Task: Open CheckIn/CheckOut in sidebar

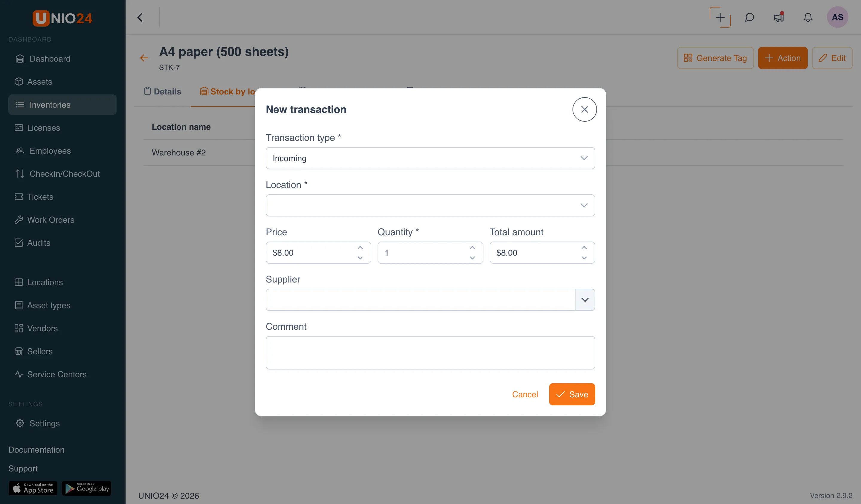Action: point(62,174)
